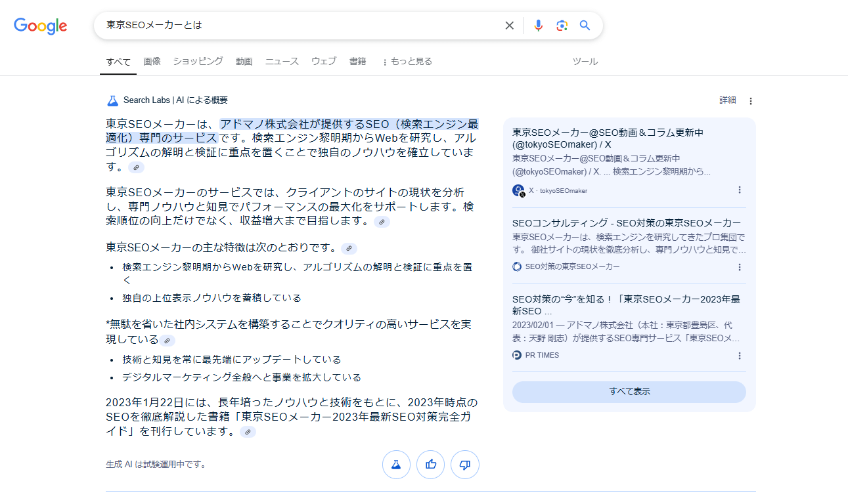The width and height of the screenshot is (848, 504).
Task: Give a thumbs up to the AI overview
Action: [x=431, y=465]
